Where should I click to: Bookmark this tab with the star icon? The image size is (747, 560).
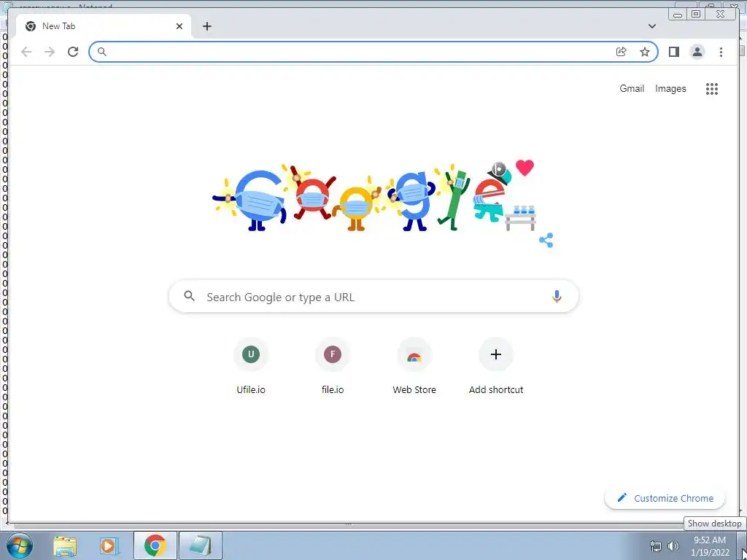(x=645, y=52)
